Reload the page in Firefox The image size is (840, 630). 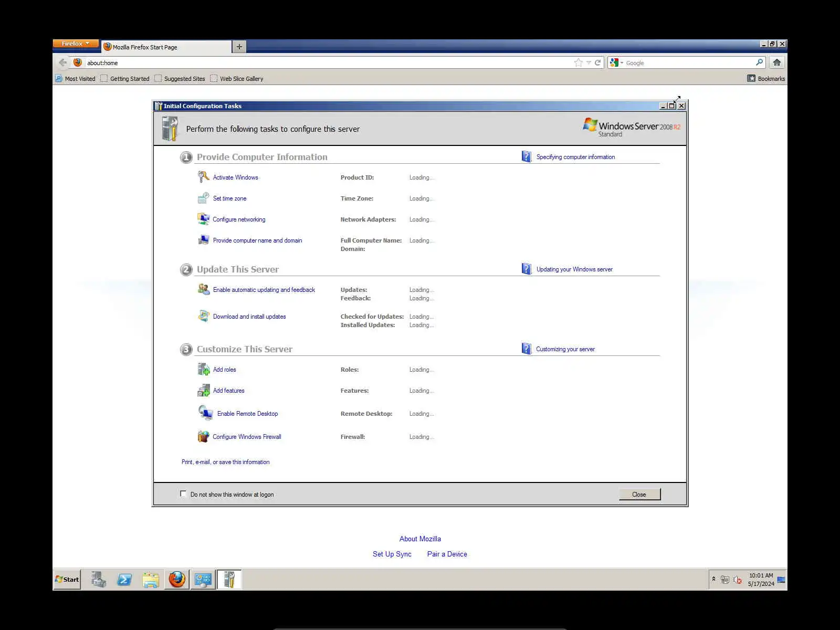[x=597, y=62]
